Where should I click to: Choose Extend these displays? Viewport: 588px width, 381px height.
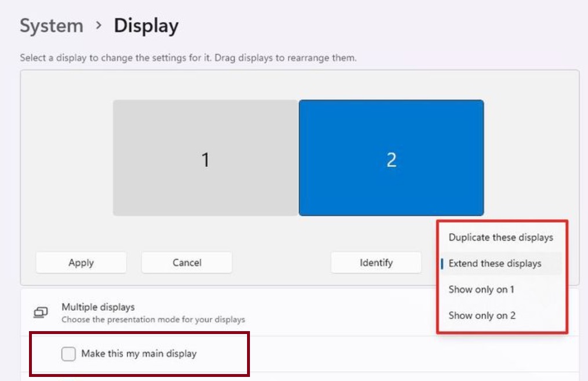pos(501,263)
